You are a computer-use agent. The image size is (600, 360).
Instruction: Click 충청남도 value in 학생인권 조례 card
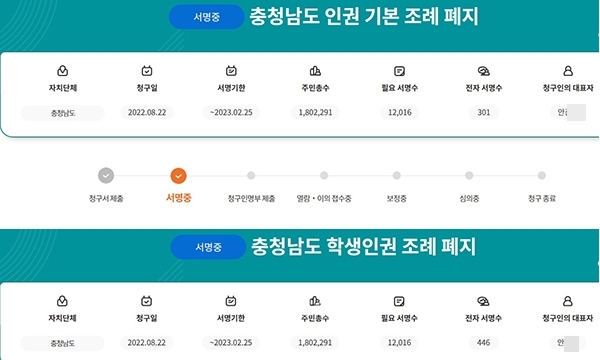coord(62,343)
